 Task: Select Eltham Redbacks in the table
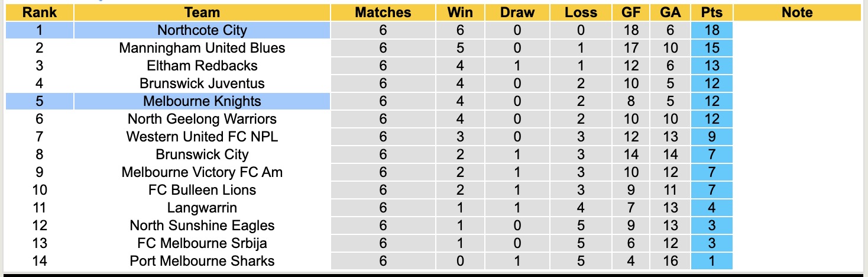202,66
